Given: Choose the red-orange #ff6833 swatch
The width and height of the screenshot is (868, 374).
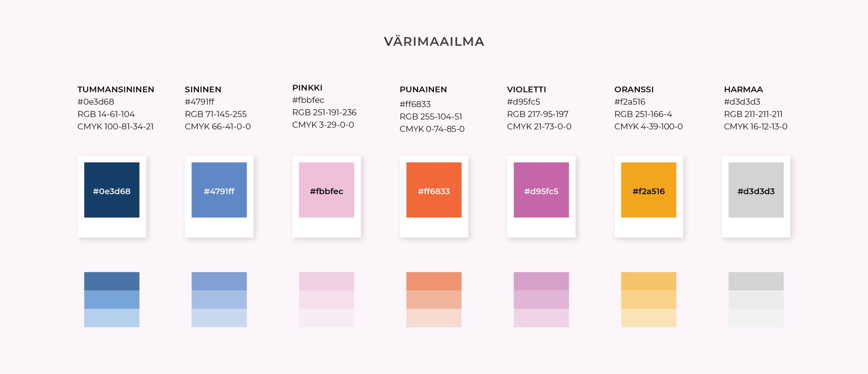Looking at the screenshot, I should pos(434,190).
